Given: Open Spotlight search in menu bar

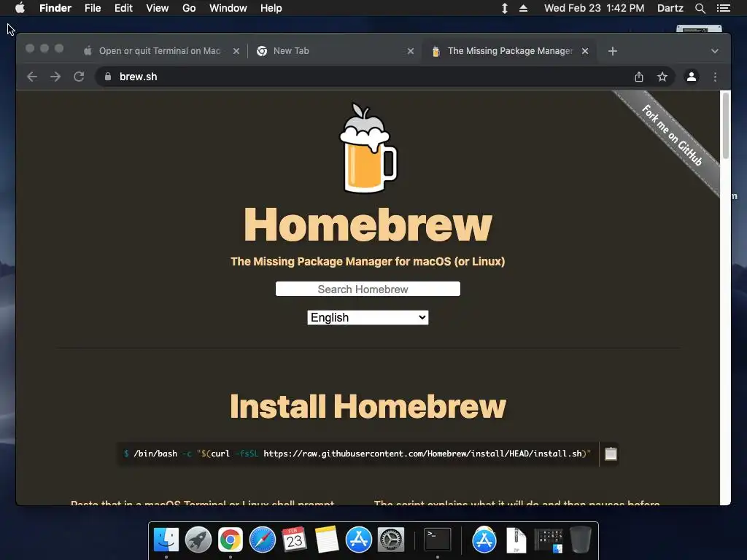Looking at the screenshot, I should point(700,8).
